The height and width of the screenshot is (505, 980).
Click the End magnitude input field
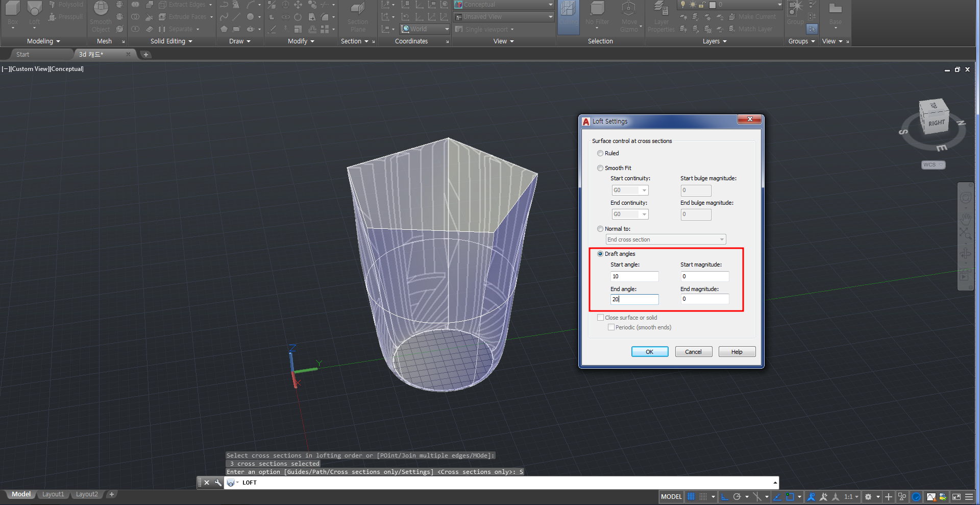coord(704,299)
